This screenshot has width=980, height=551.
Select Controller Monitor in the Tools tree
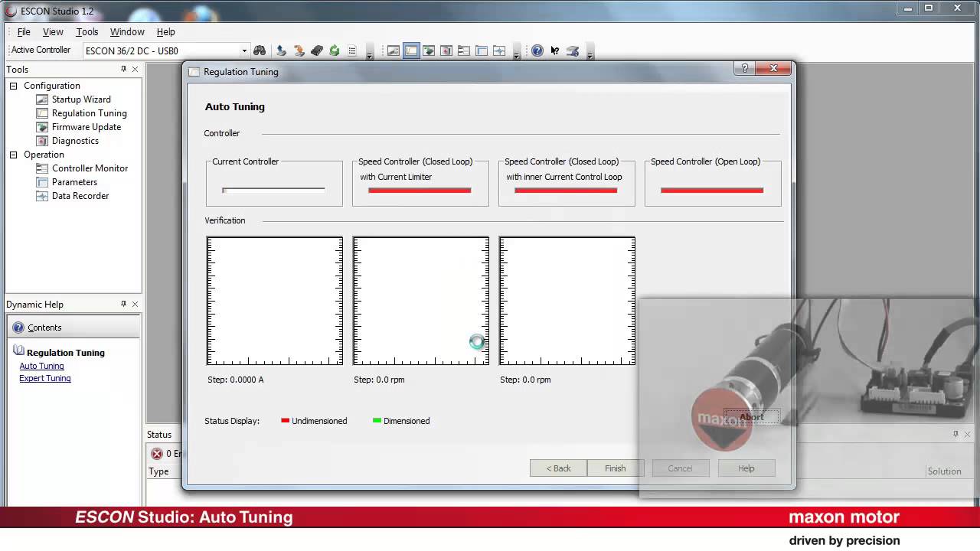[x=90, y=168]
